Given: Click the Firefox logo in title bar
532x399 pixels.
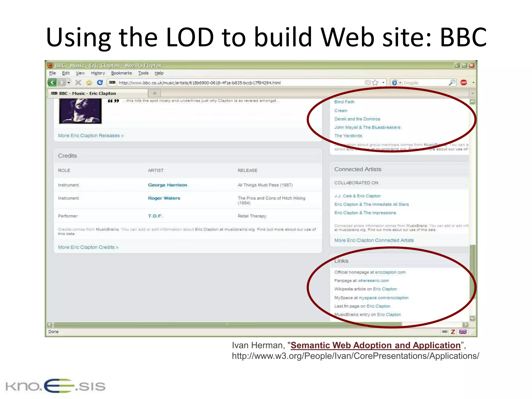Looking at the screenshot, I should (50, 65).
